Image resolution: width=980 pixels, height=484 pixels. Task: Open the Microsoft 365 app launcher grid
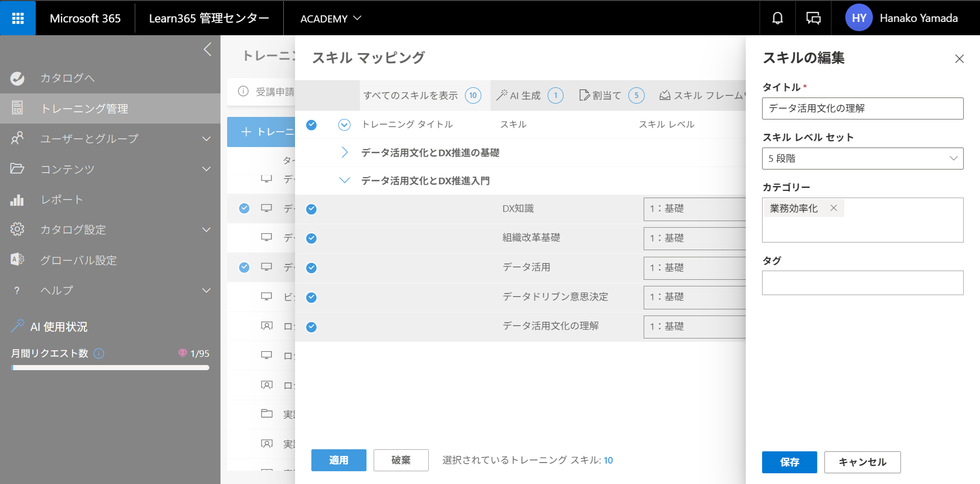18,18
